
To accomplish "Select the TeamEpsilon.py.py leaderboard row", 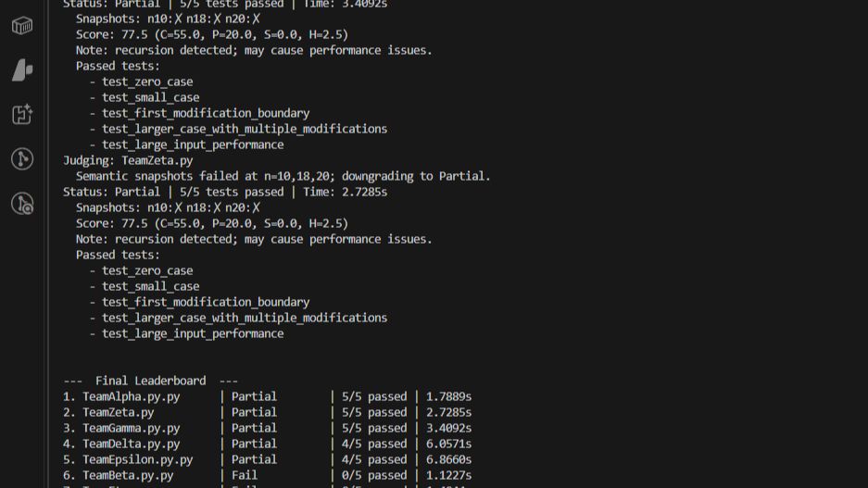I will point(137,459).
